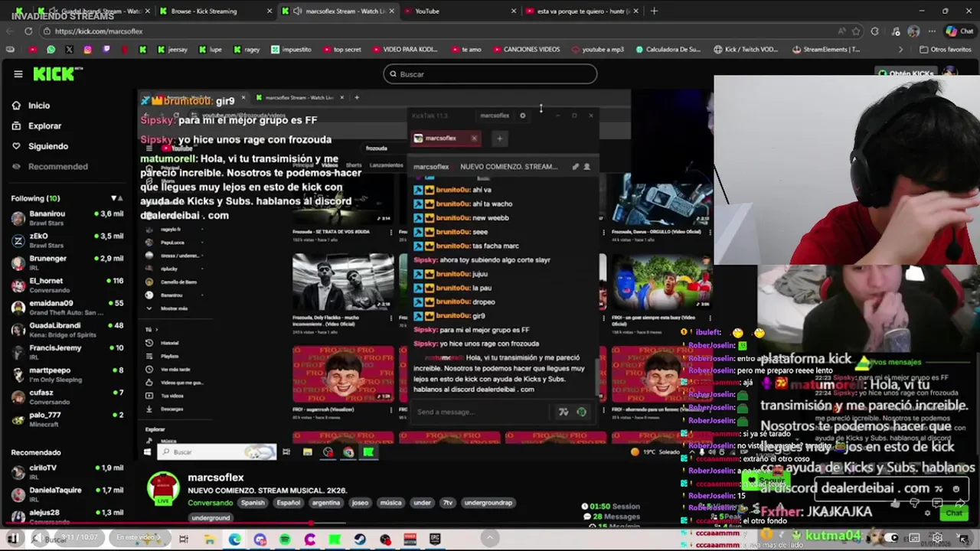Click the Task View taskbar icon
This screenshot has width=980, height=551.
184,540
